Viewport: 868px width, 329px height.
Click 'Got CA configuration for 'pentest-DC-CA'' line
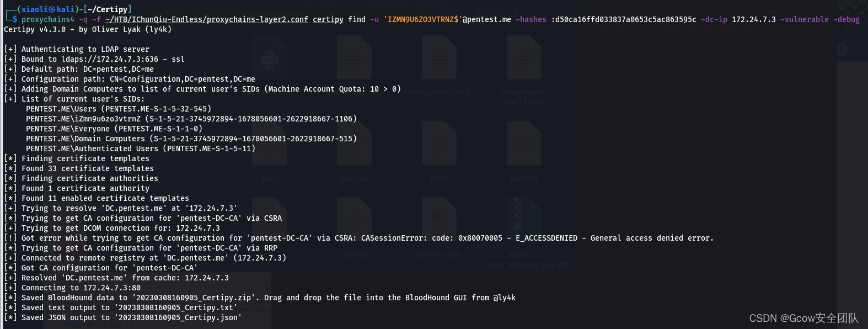tap(101, 268)
